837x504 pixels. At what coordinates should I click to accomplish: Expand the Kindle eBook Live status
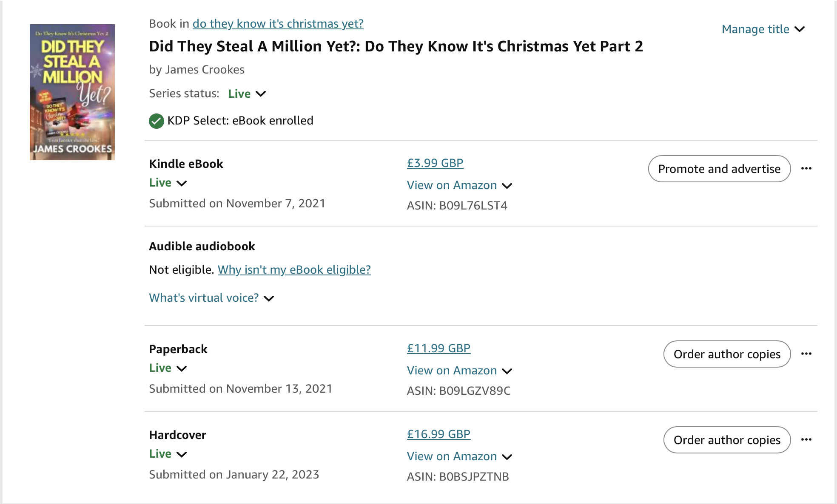(168, 183)
